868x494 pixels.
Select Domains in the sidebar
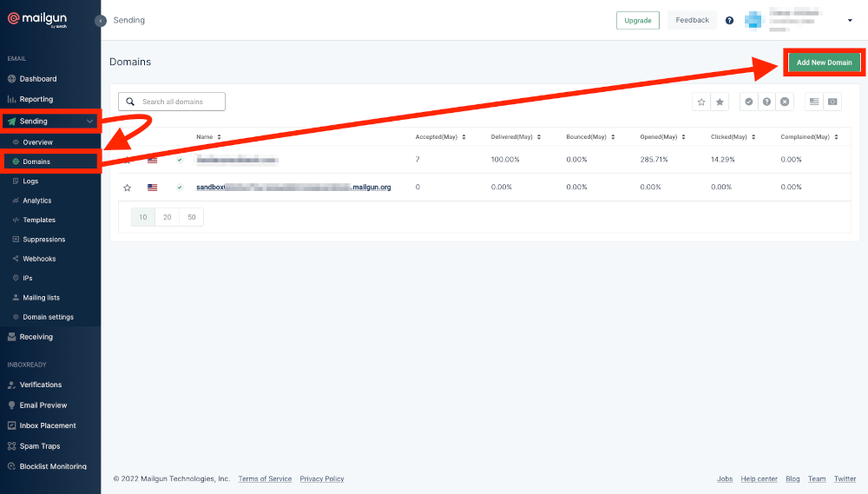(50, 161)
